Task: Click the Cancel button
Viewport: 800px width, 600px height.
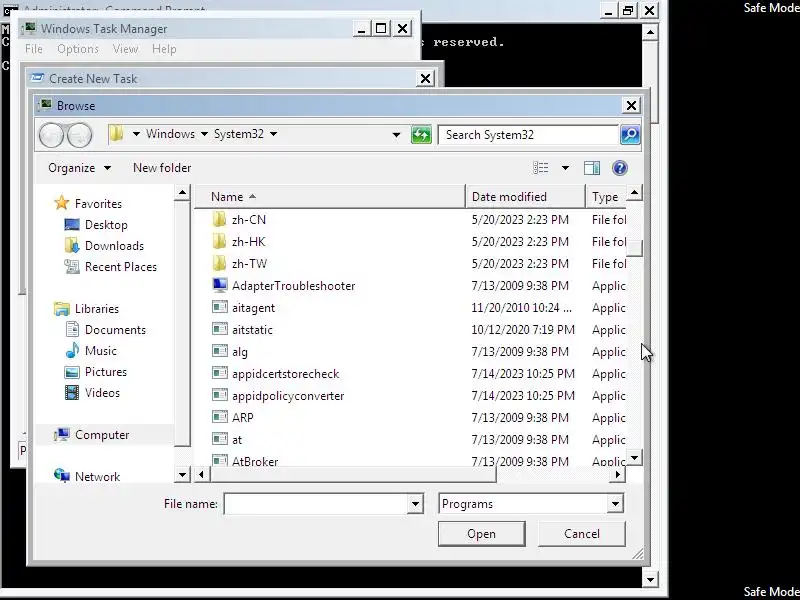Action: pos(582,534)
